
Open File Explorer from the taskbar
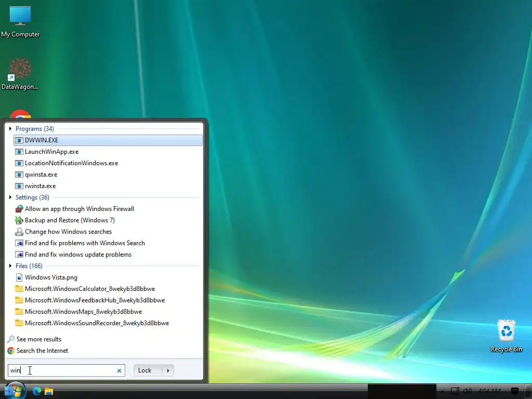(x=49, y=391)
